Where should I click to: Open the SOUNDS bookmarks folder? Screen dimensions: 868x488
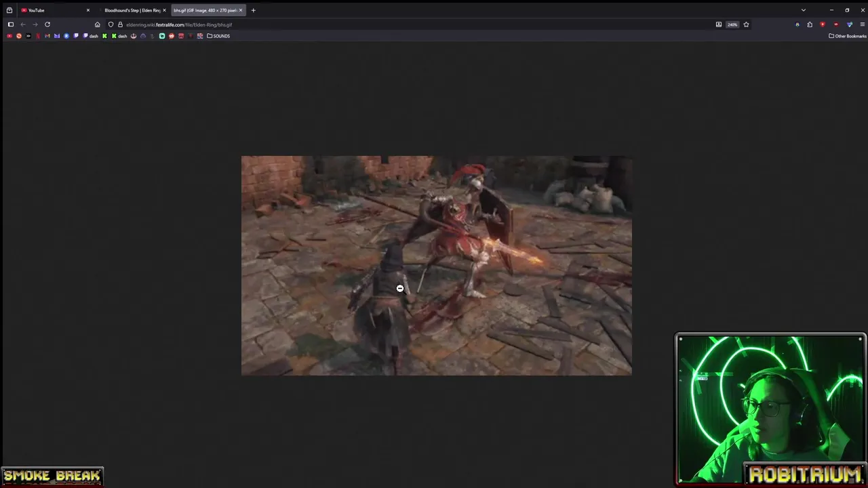coord(218,36)
